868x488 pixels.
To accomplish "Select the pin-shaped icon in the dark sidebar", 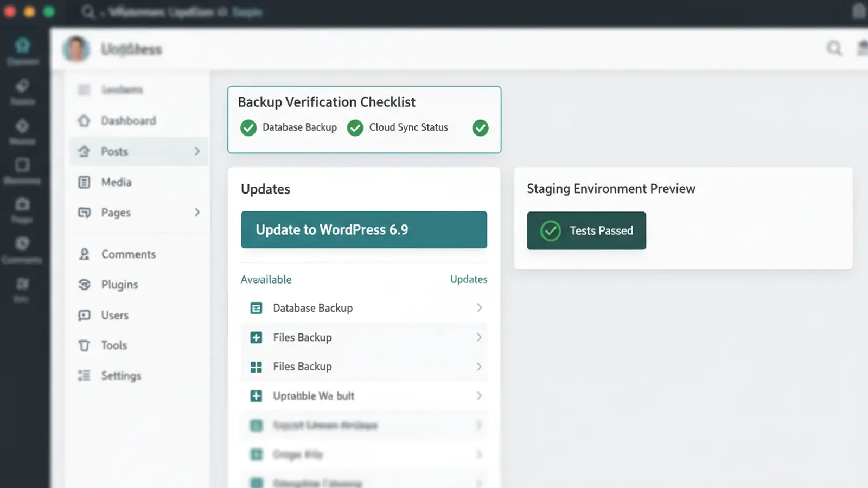I will [x=22, y=86].
